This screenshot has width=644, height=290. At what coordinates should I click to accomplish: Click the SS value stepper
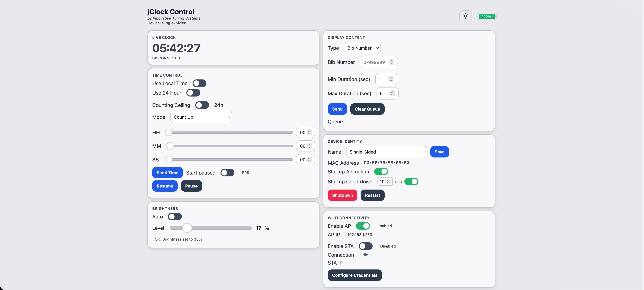coord(309,160)
